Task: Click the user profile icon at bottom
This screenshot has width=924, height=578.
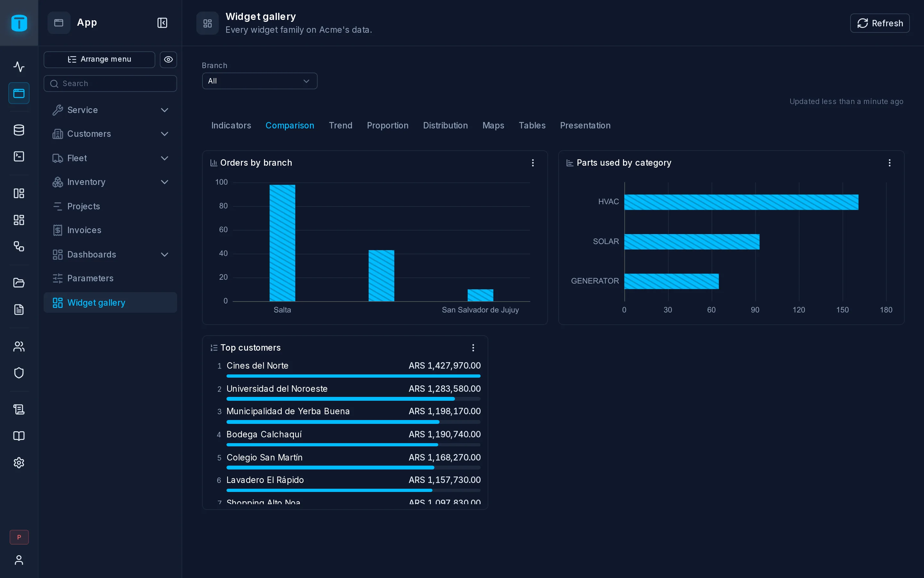Action: 19,560
